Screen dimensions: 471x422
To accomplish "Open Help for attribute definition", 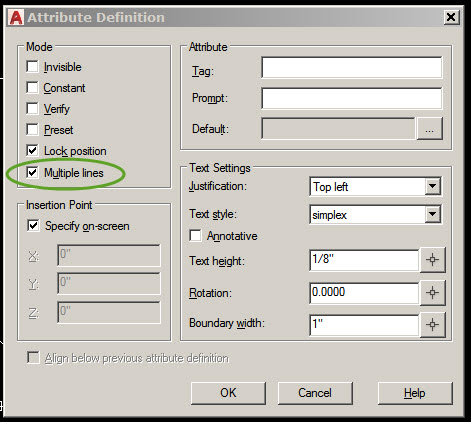I will click(x=415, y=393).
